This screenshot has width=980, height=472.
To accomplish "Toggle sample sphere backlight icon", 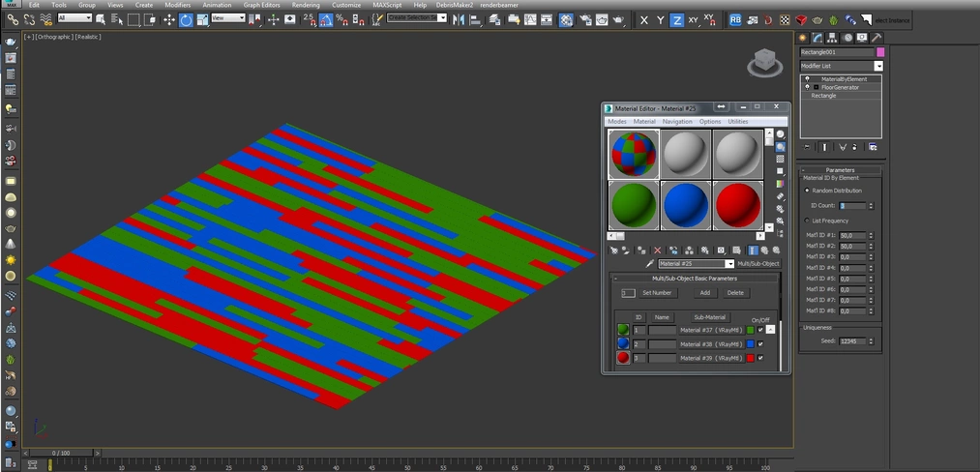I will pyautogui.click(x=780, y=147).
